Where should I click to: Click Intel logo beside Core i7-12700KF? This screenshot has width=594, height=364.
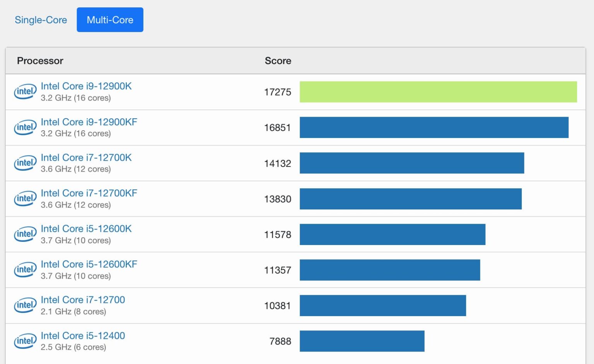(x=25, y=199)
